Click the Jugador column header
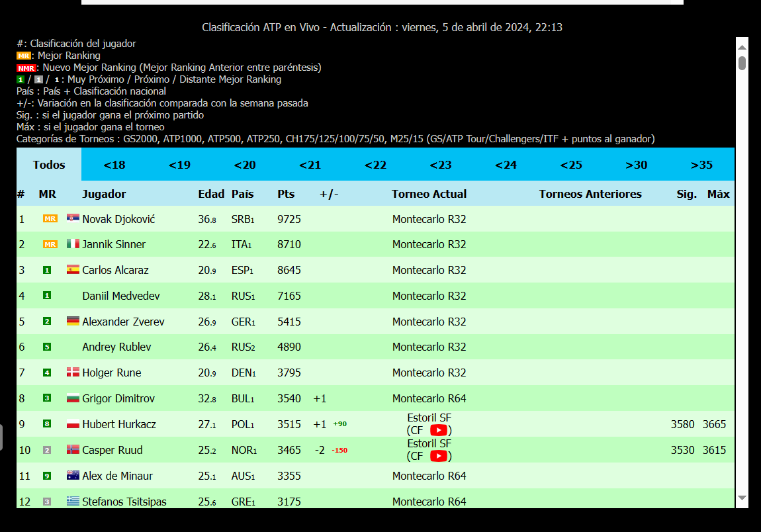Screen dimensions: 761x532 [104, 194]
